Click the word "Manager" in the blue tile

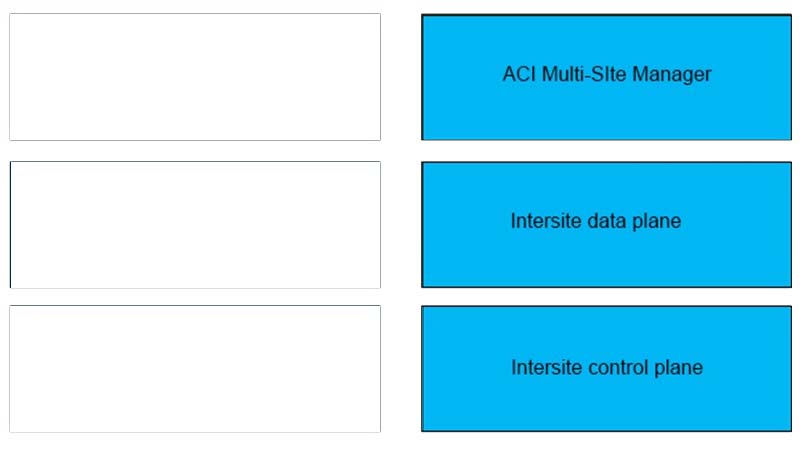click(x=672, y=75)
